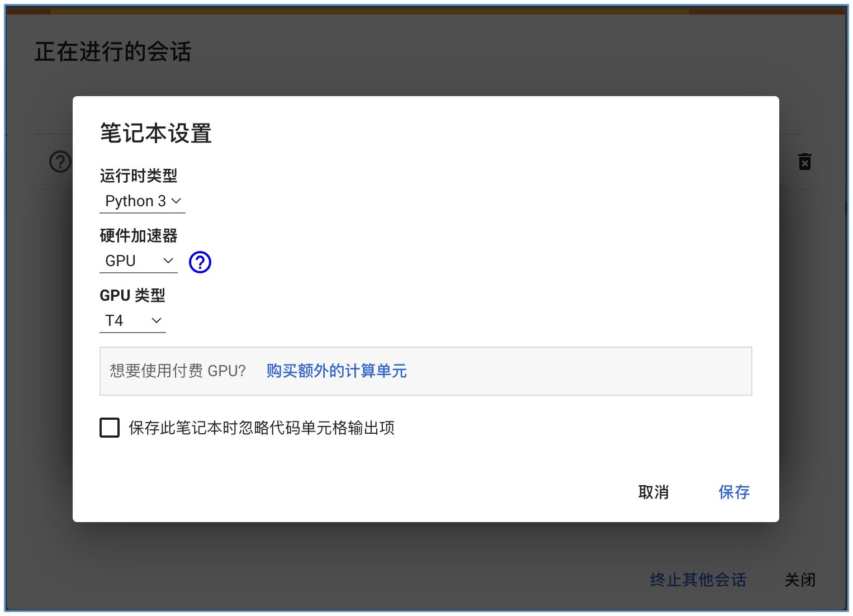Click the 笔记本设置 dialog title
The image size is (853, 616).
pyautogui.click(x=156, y=134)
